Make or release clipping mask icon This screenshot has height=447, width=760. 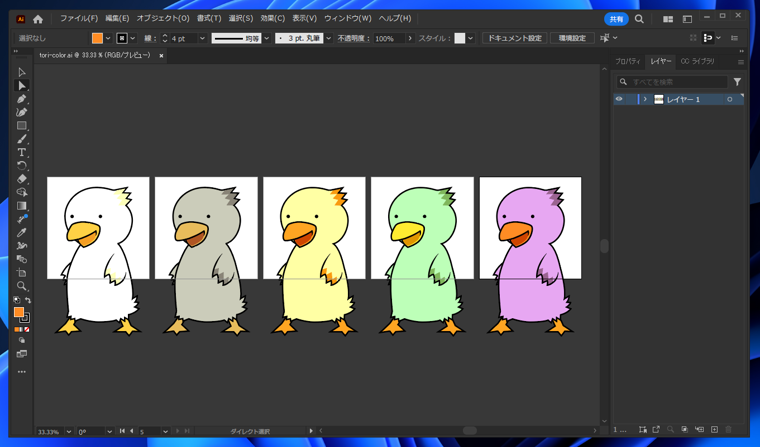(x=684, y=430)
